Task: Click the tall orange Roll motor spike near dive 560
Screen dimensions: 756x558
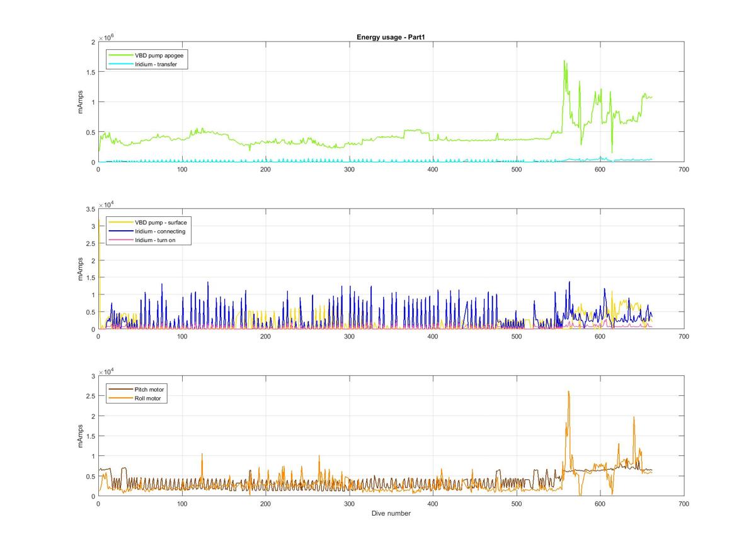Action: point(569,392)
